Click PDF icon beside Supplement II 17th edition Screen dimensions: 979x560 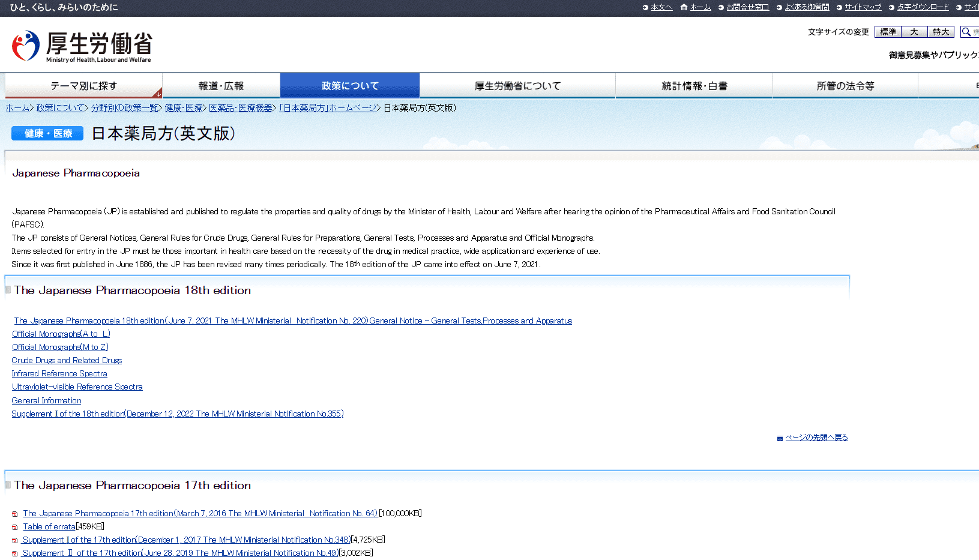pos(15,553)
